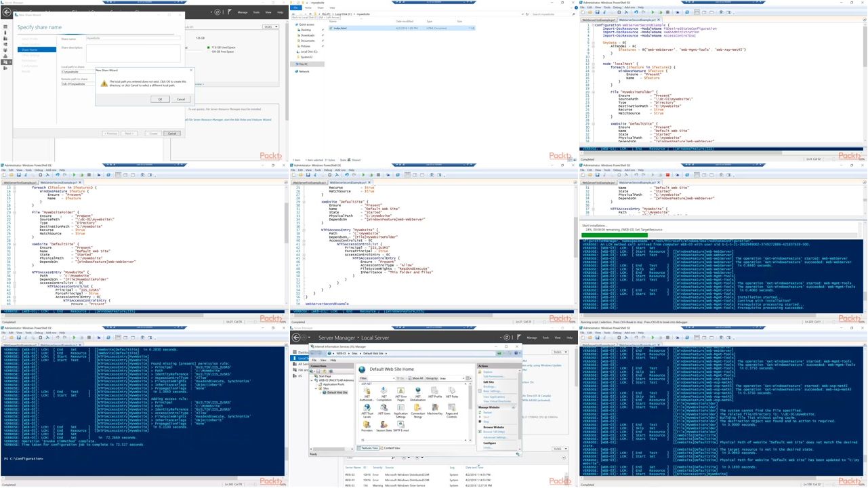This screenshot has height=488, width=868.
Task: Click back arrow in Server Manager behind New Share Wizard
Action: pos(7,12)
